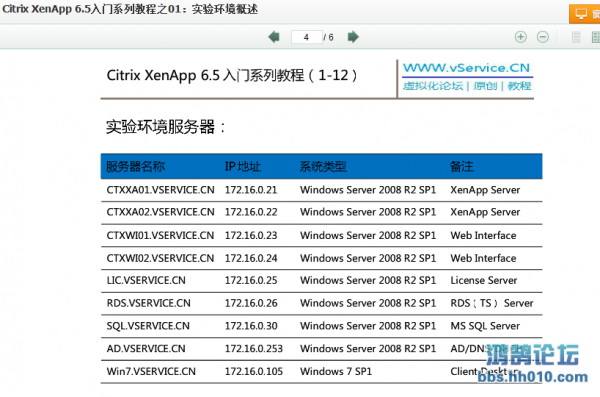Screen dimensions: 600x397
Task: Go to the previous page arrow
Action: click(274, 37)
